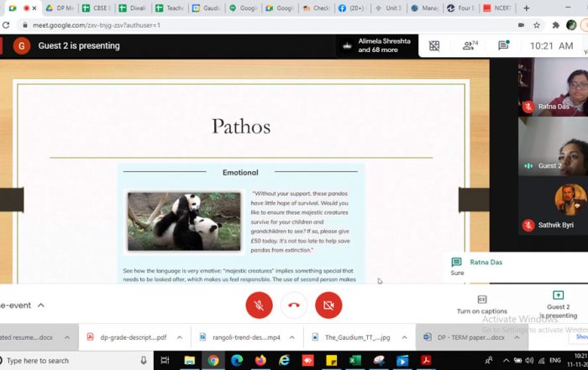Open dp-grade-descript pdf download

(128, 337)
